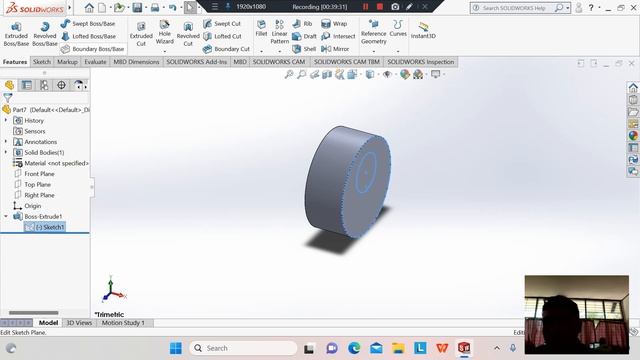Open the Curves dropdown arrow
This screenshot has height=360, width=640.
pos(398,51)
